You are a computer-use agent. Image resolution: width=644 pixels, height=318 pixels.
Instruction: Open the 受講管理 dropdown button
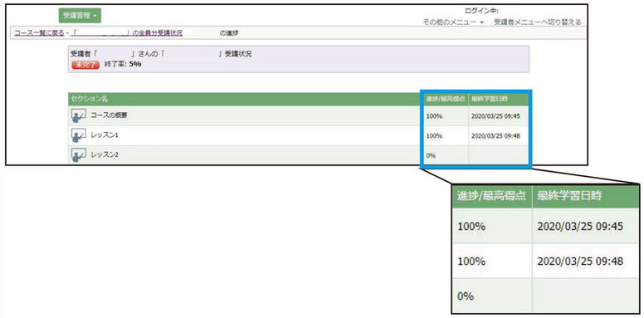click(80, 16)
